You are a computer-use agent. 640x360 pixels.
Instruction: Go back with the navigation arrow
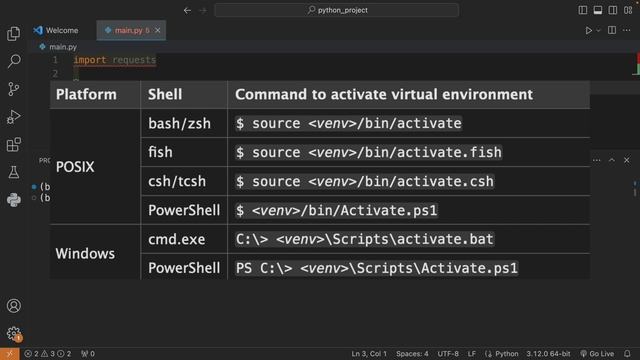(187, 10)
